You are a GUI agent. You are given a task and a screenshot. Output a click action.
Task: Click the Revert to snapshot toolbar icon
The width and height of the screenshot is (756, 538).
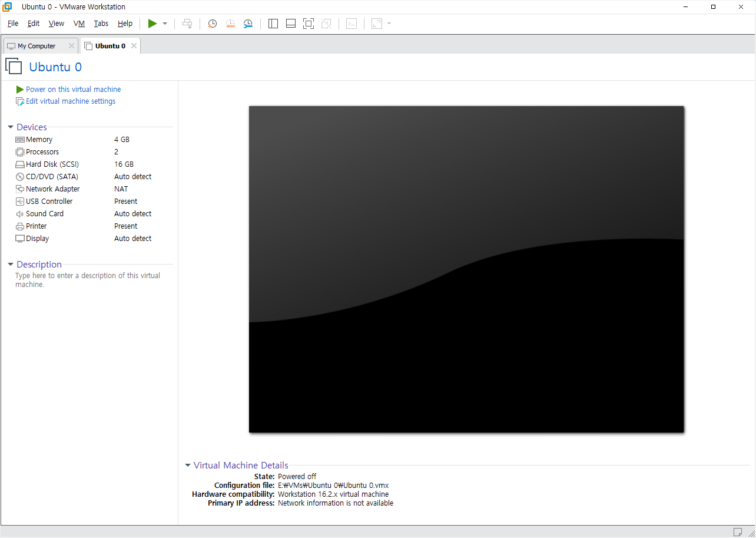pyautogui.click(x=230, y=24)
